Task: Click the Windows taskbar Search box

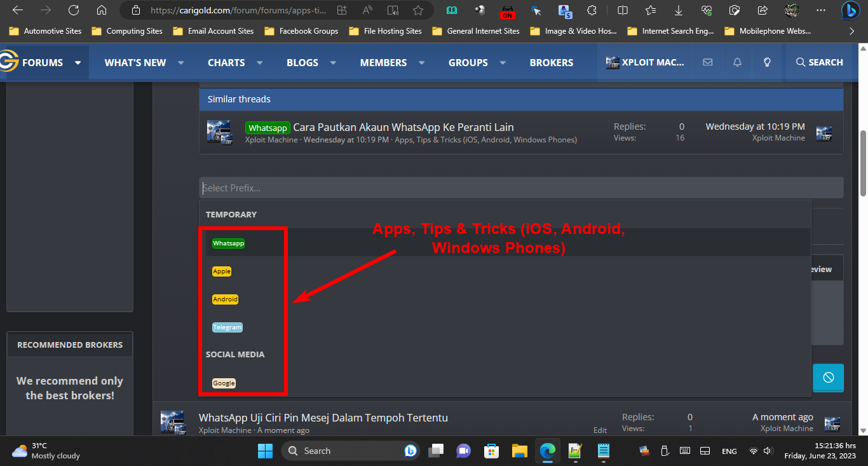Action: tap(350, 451)
